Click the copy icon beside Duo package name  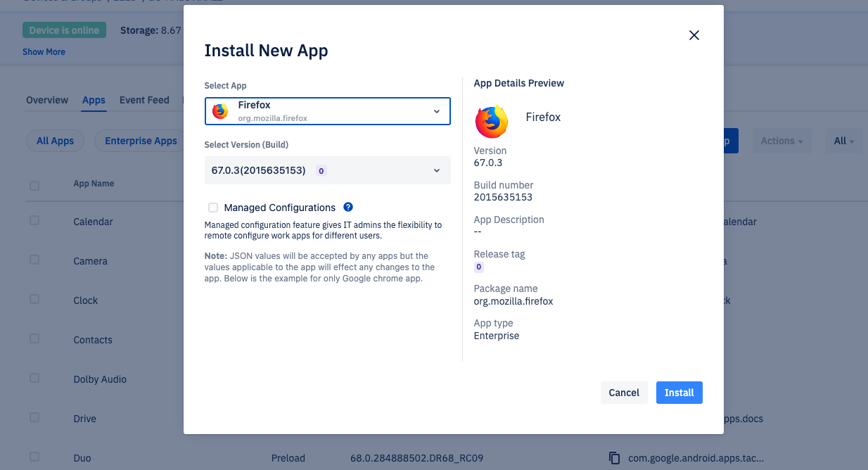tap(614, 458)
